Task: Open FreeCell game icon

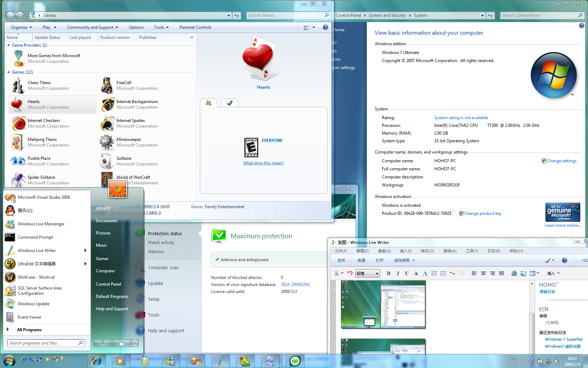Action: coord(107,86)
